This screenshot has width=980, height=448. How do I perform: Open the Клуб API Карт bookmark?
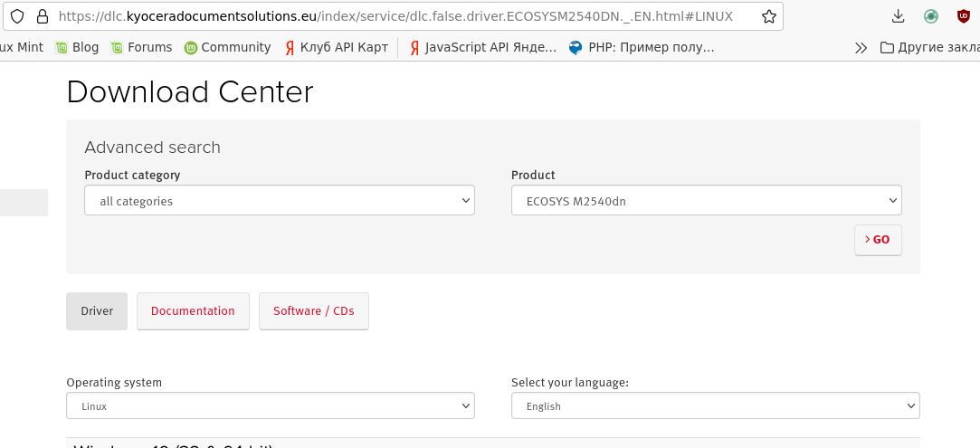(x=337, y=47)
